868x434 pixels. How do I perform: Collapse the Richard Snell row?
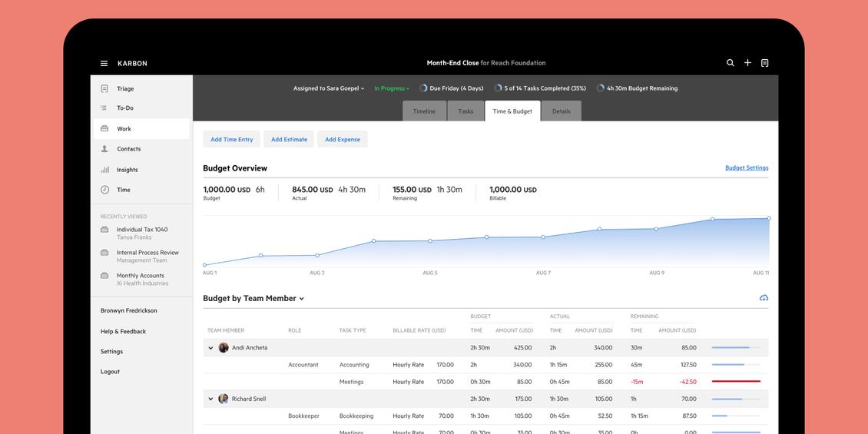point(210,399)
